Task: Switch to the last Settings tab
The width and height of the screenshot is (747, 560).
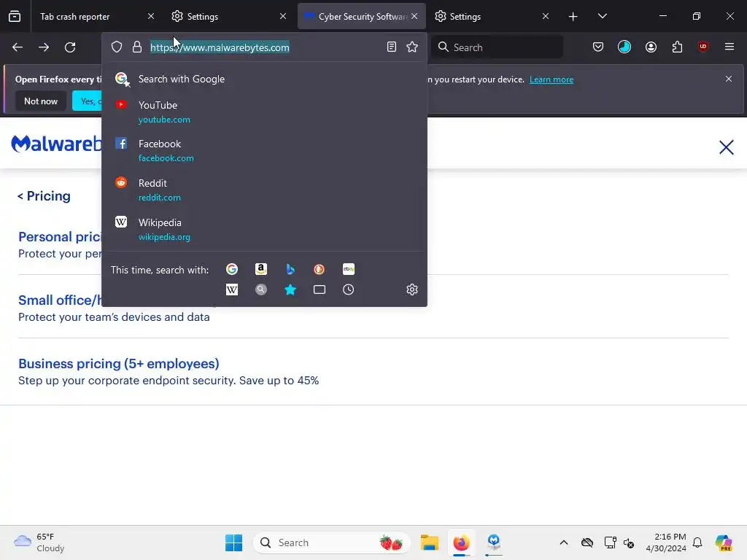Action: (492, 17)
